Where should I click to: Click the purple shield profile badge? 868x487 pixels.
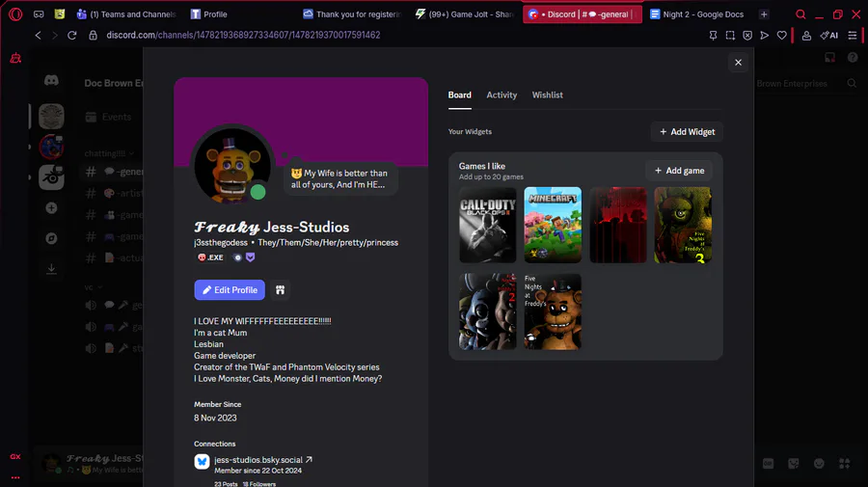tap(250, 257)
